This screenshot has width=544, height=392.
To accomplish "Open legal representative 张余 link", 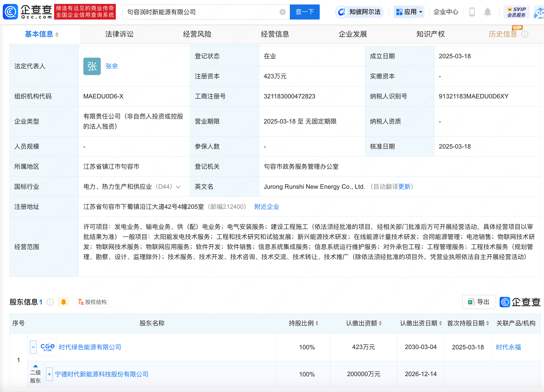I will tap(112, 66).
